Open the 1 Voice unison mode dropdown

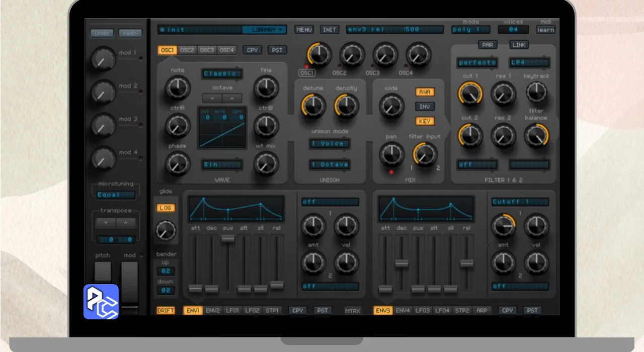click(x=330, y=144)
